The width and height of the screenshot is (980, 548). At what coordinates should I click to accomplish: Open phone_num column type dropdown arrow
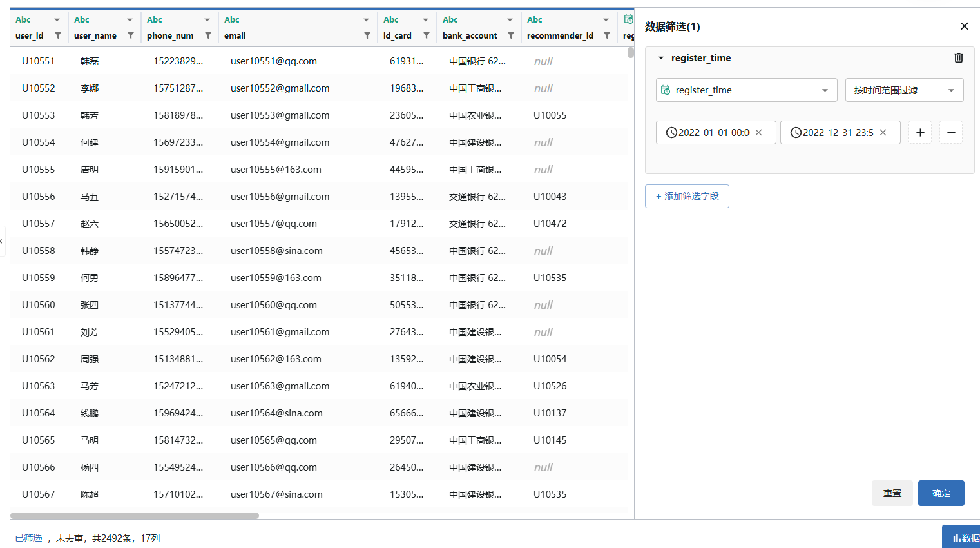(207, 20)
